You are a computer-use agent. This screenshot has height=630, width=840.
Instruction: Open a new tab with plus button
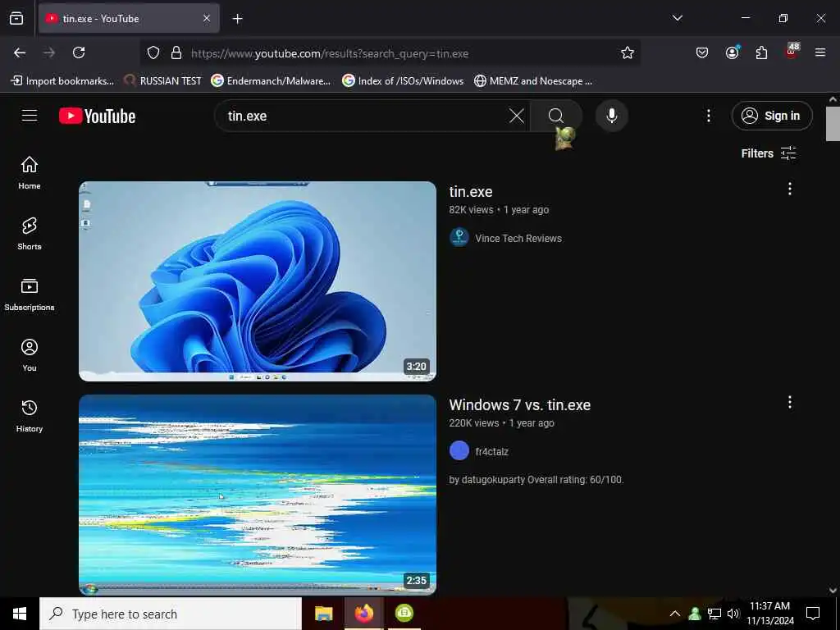coord(237,19)
